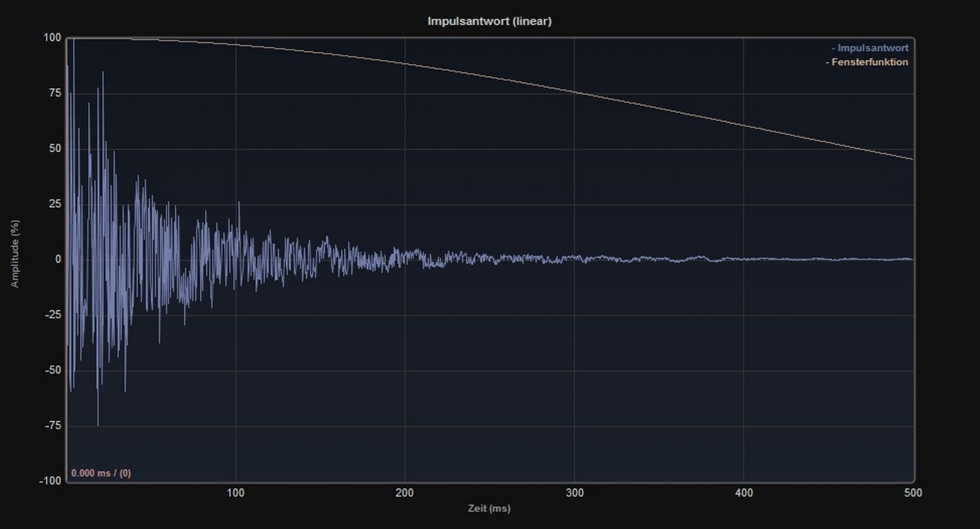Click the -75 tick on the amplitude axis
Screen dimensions: 980x529
click(53, 425)
